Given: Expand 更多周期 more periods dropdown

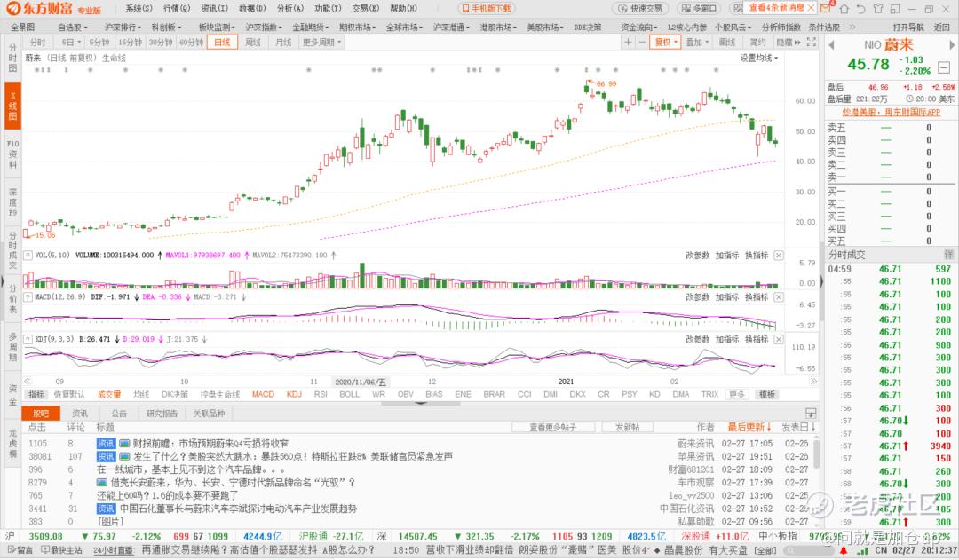Looking at the screenshot, I should [321, 43].
